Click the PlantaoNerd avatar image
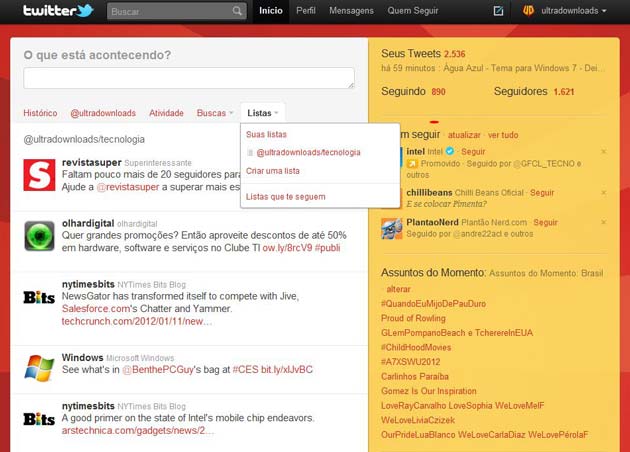 click(x=392, y=228)
